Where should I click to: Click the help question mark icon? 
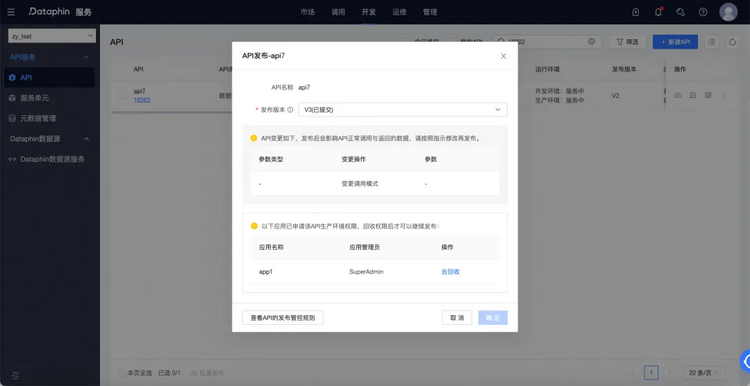703,12
